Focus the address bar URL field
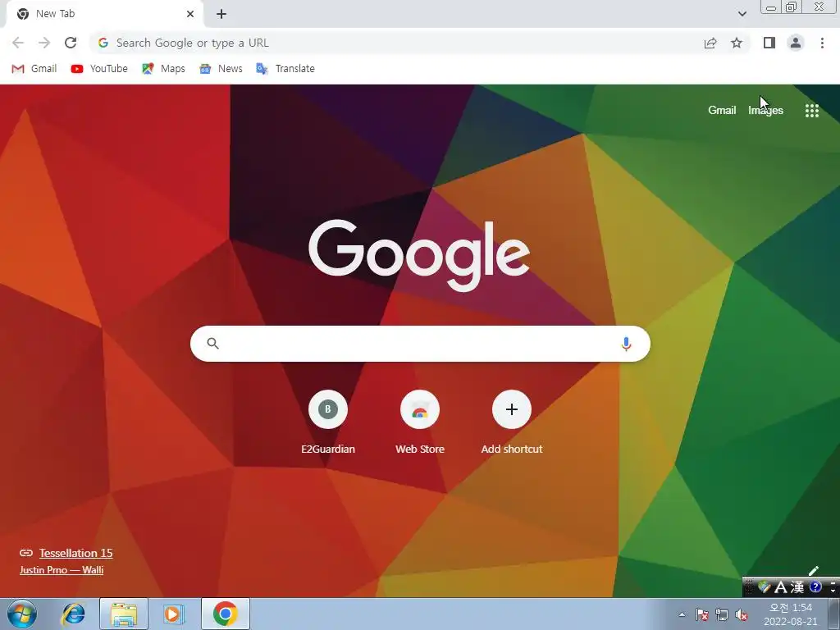840x630 pixels. click(396, 43)
